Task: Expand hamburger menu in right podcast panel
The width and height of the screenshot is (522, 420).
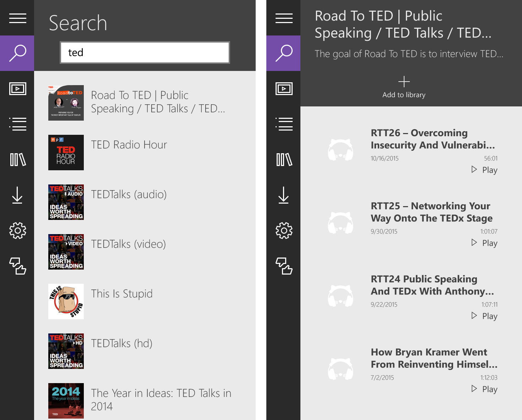Action: pyautogui.click(x=284, y=18)
